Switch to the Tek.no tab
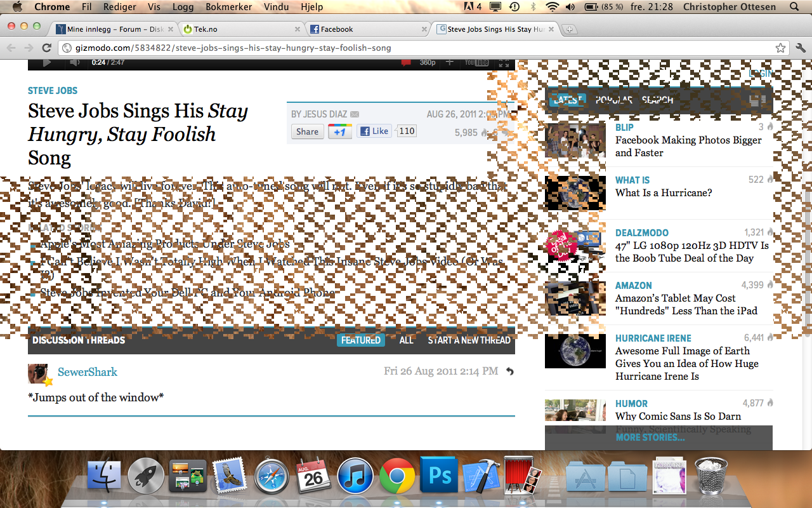 (x=241, y=29)
